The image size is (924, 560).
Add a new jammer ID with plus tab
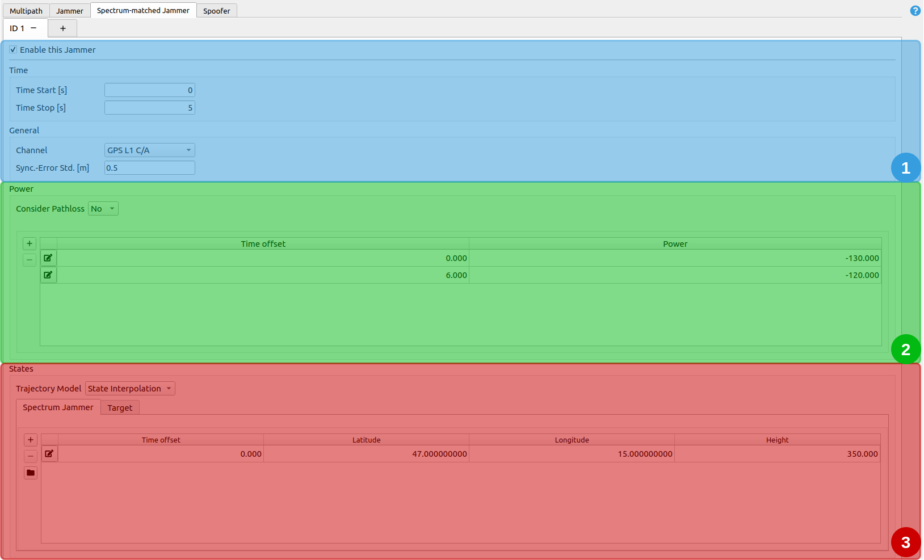(x=63, y=28)
